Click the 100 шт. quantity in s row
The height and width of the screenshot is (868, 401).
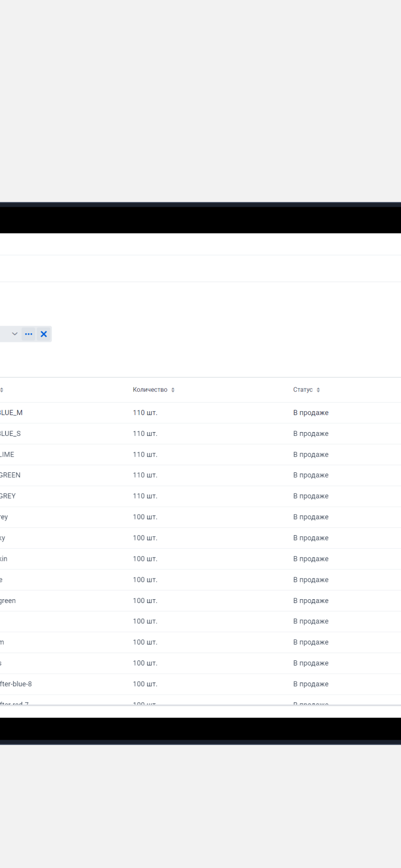pos(145,663)
